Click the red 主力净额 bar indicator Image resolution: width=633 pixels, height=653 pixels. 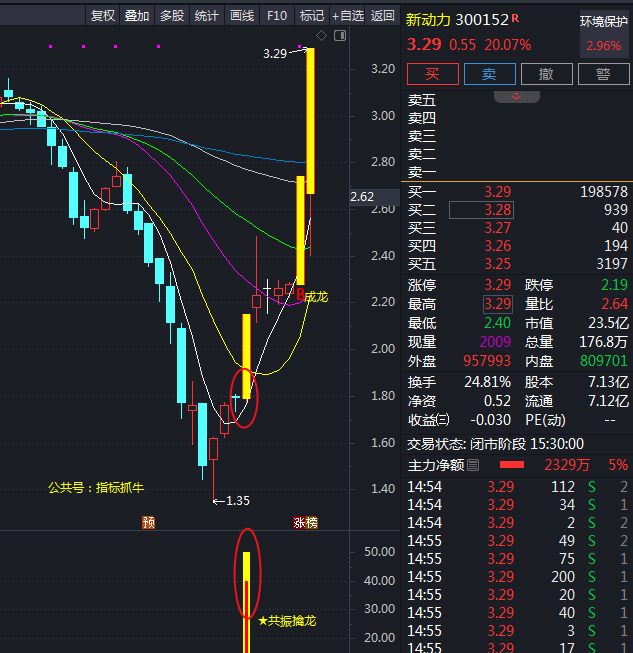pos(512,465)
